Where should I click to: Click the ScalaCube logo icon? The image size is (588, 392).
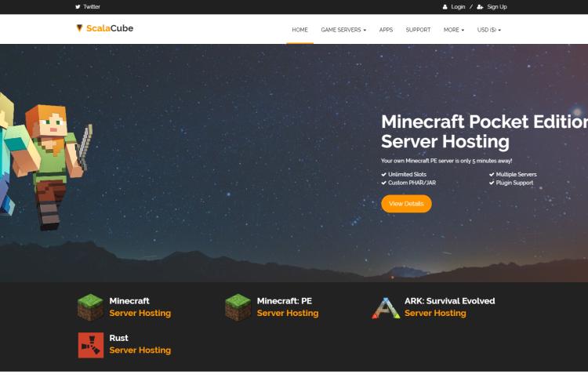click(79, 28)
